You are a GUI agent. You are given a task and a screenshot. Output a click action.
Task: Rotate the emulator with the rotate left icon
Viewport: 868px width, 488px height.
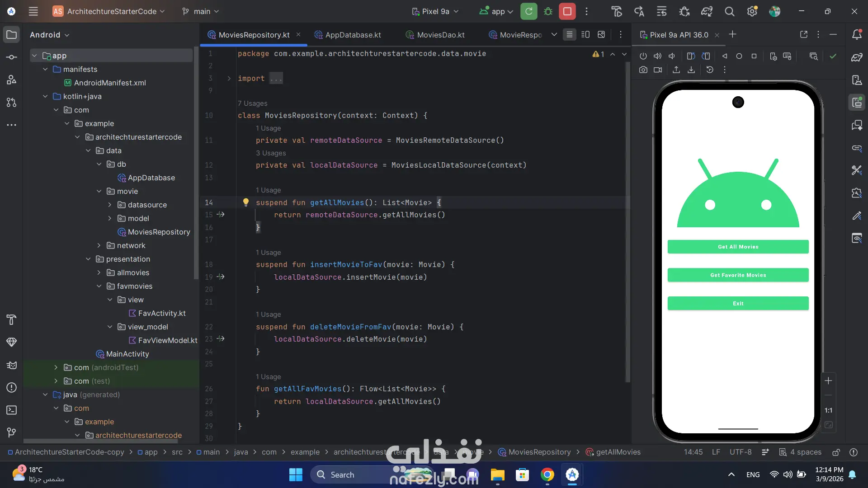pos(691,56)
